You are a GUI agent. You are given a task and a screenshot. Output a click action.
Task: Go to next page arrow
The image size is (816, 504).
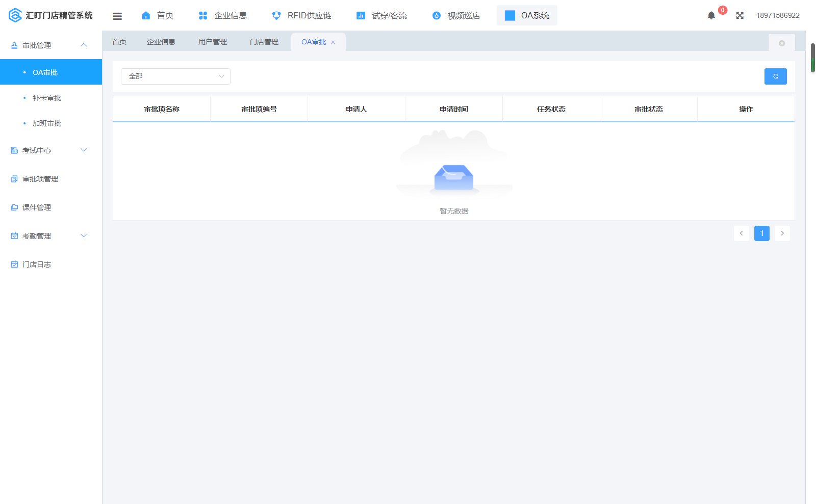tap(782, 233)
